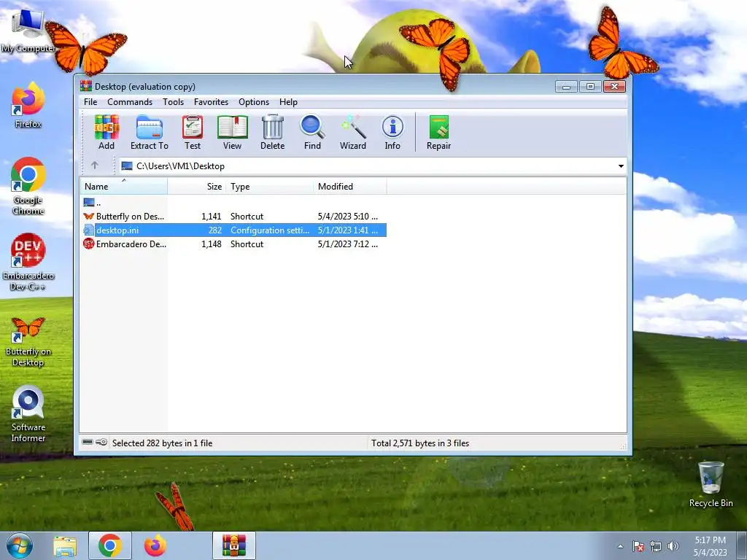Open the View toolbar icon
This screenshot has width=747, height=560.
pyautogui.click(x=233, y=133)
